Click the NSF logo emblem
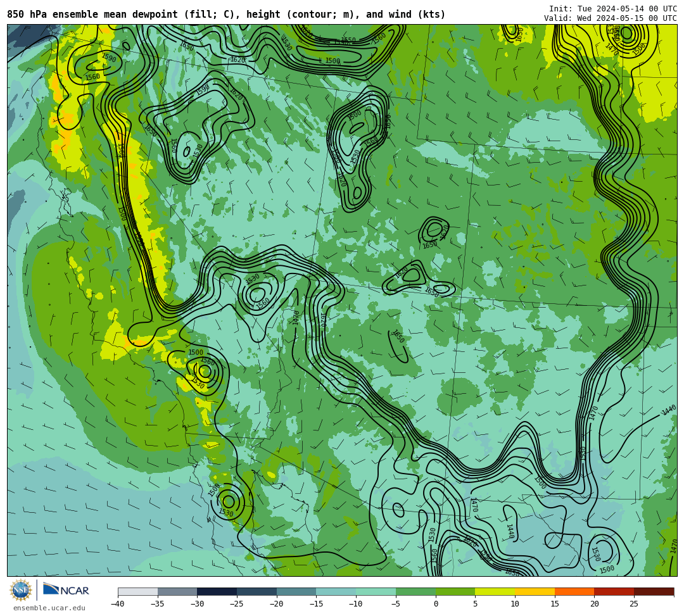Screen dimensions: 684x616 pos(21,590)
